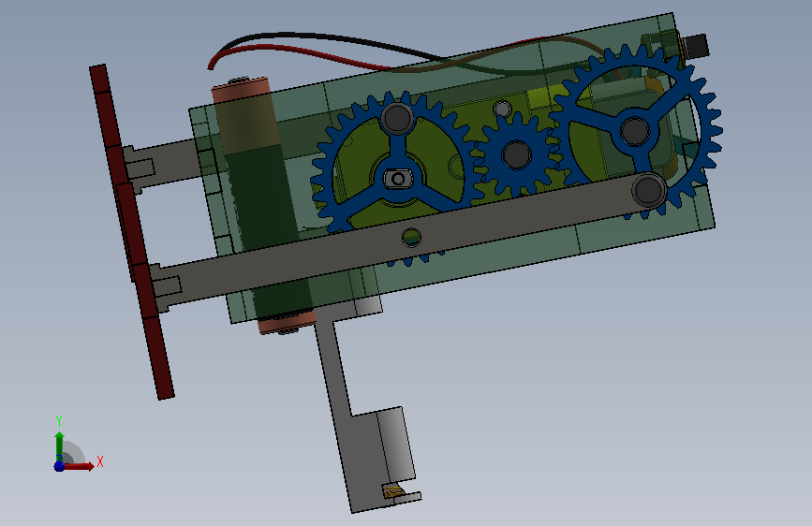Select the center shaft of the middle pinion
This screenshot has width=812, height=526.
(516, 155)
